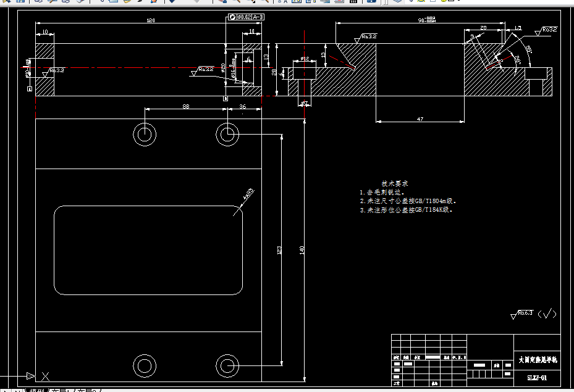
Task: Select the 技术要求 heading text
Action: (x=395, y=183)
